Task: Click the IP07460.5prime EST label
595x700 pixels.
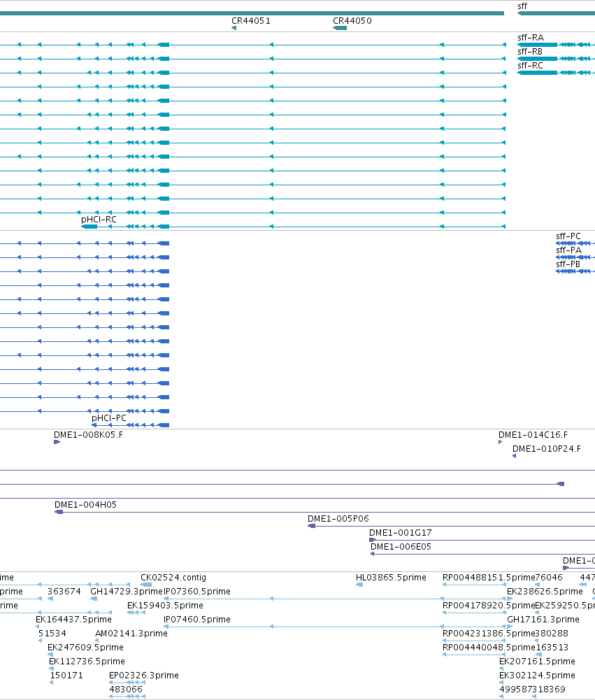Action: tap(197, 620)
